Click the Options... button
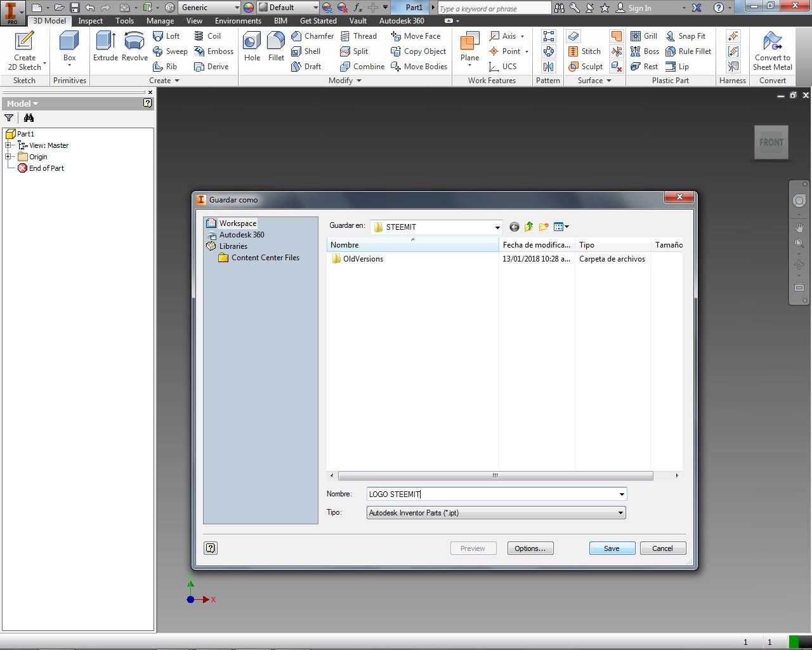This screenshot has width=812, height=650. [x=530, y=548]
